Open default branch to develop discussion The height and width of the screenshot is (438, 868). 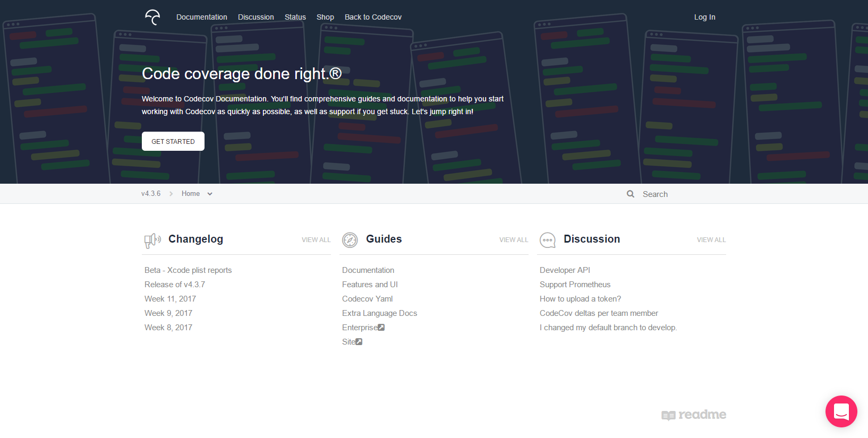[x=608, y=328]
